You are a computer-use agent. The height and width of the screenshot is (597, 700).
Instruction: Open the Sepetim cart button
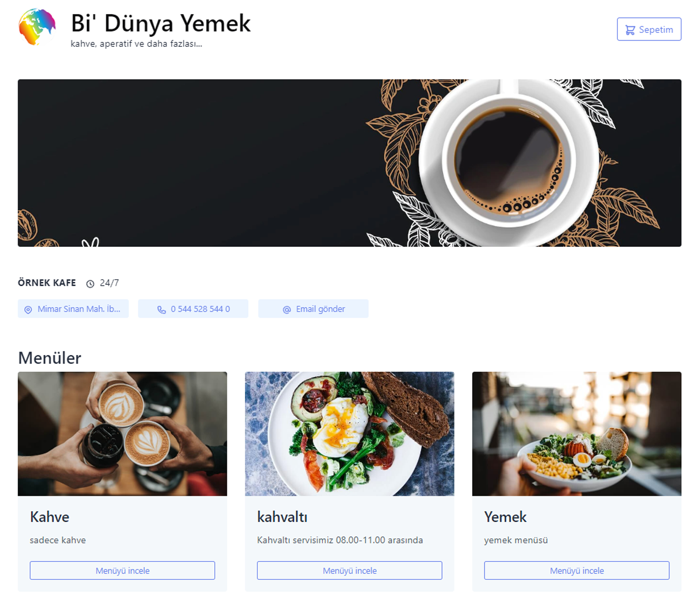coord(649,29)
